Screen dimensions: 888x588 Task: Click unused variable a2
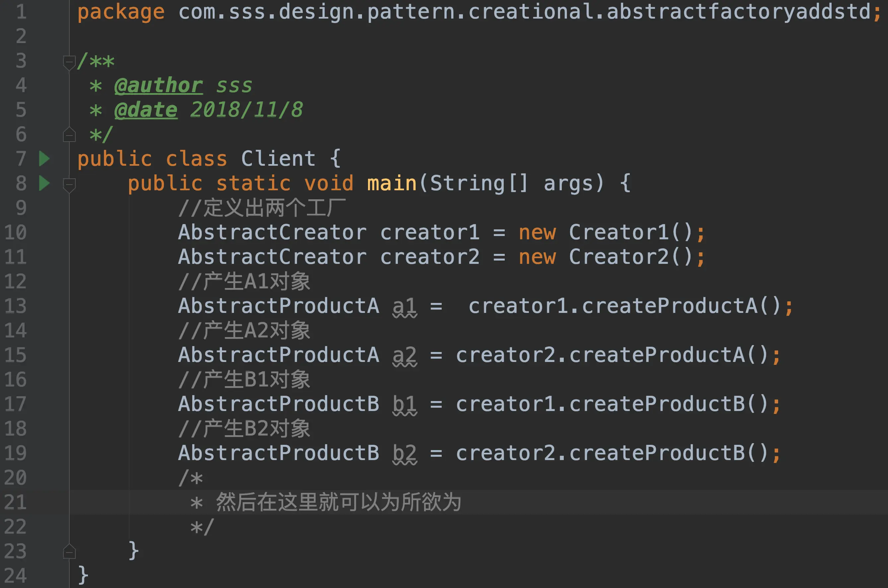[404, 355]
